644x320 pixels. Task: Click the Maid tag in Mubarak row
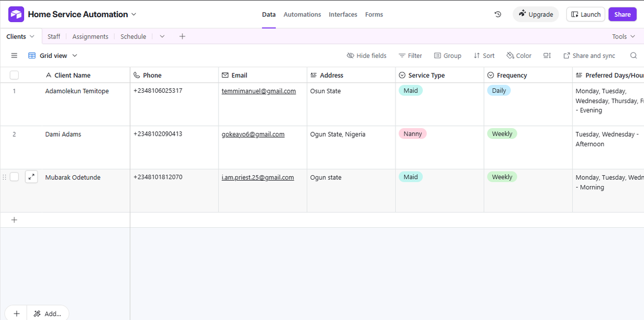[411, 177]
